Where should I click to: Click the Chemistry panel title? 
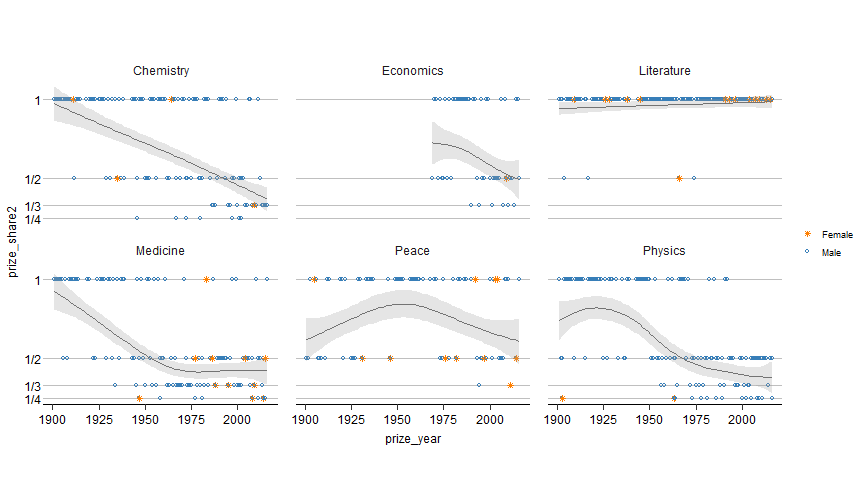pyautogui.click(x=162, y=71)
